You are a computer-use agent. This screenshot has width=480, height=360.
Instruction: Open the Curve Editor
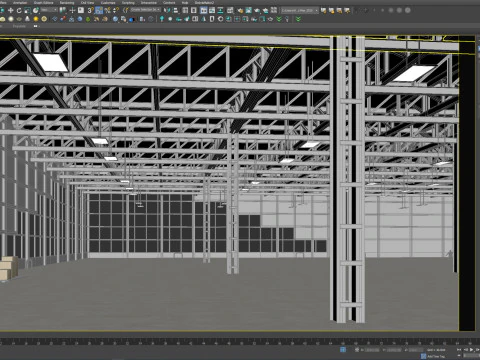(212, 10)
